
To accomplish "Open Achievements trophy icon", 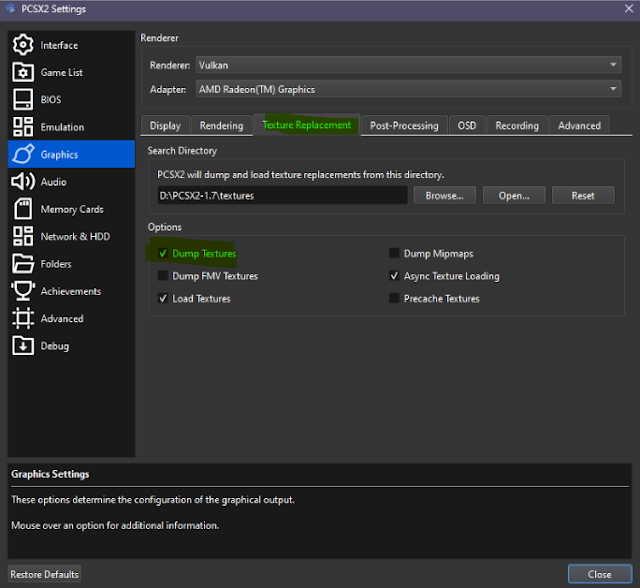I will pos(23,291).
